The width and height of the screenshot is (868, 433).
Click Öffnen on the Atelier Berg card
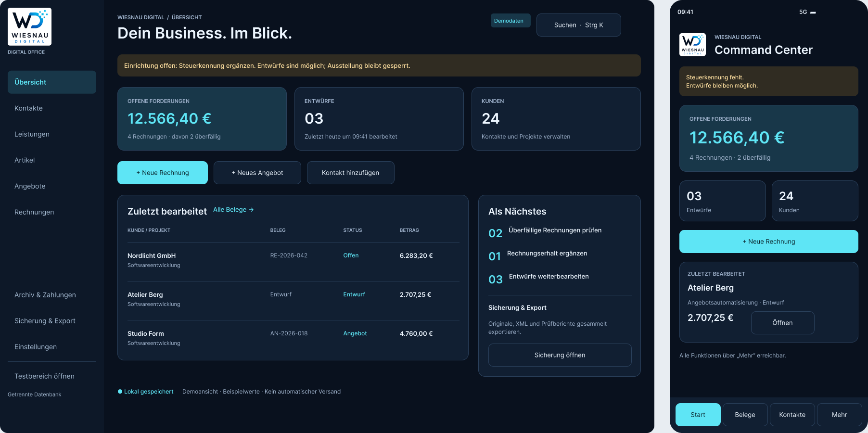coord(783,323)
